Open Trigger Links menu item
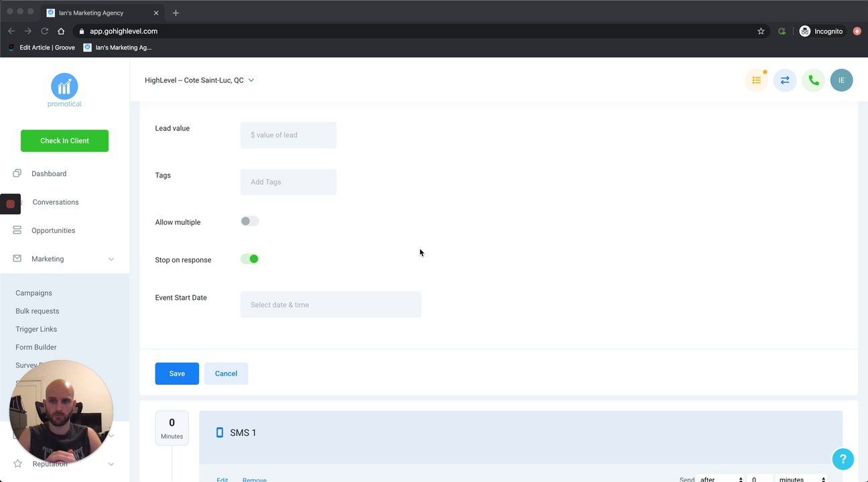Image resolution: width=868 pixels, height=482 pixels. pyautogui.click(x=36, y=329)
